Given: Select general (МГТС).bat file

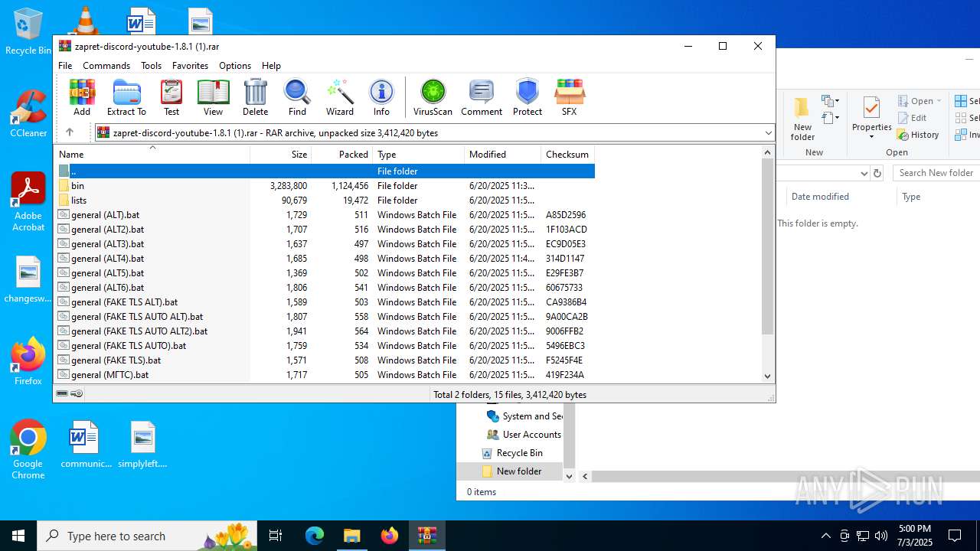Looking at the screenshot, I should [325, 375].
